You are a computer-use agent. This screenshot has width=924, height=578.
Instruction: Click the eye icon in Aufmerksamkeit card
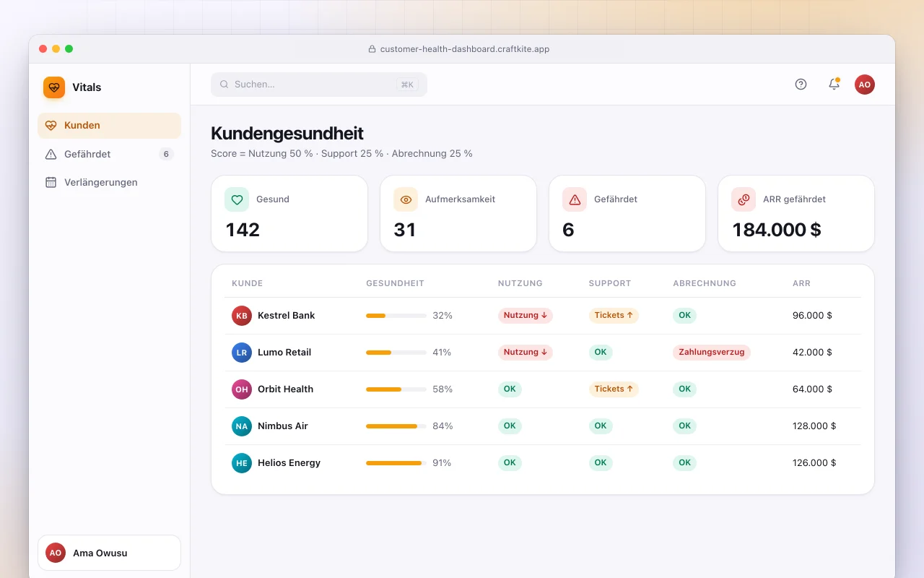[x=406, y=199]
